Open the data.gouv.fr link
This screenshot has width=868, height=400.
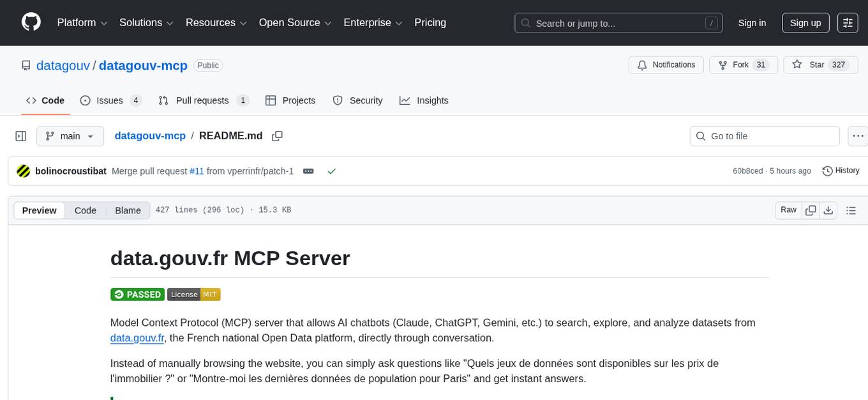(137, 338)
